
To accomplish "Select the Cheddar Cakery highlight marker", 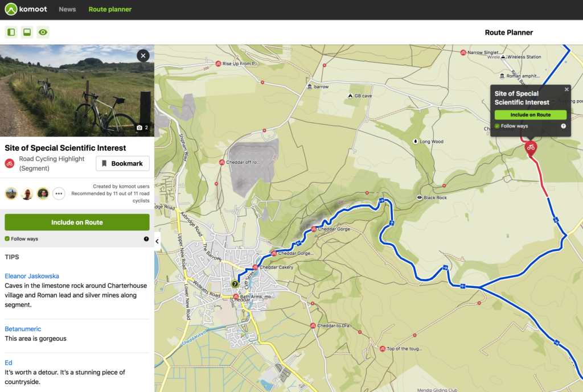I will point(256,267).
